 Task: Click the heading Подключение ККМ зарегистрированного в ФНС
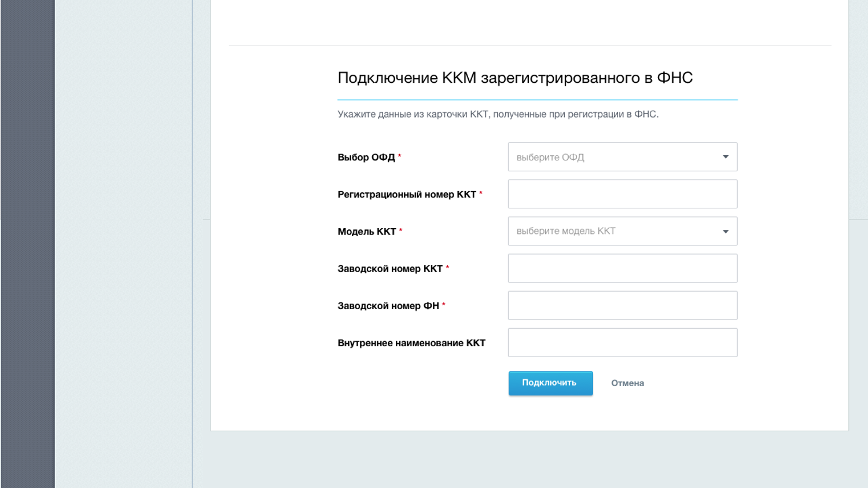(515, 78)
